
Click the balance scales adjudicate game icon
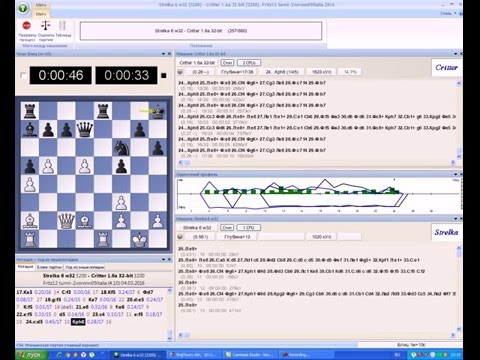click(x=45, y=26)
